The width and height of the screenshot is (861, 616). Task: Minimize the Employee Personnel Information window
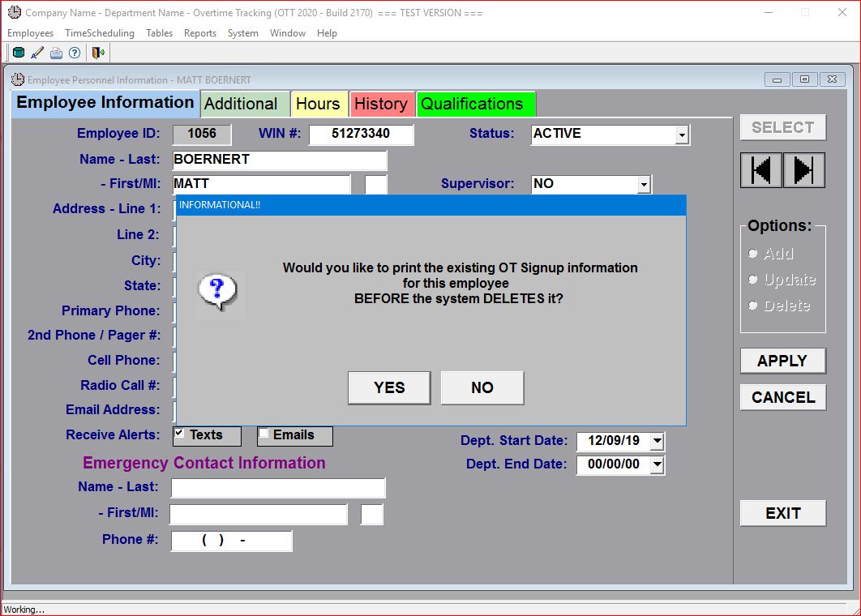(x=777, y=79)
